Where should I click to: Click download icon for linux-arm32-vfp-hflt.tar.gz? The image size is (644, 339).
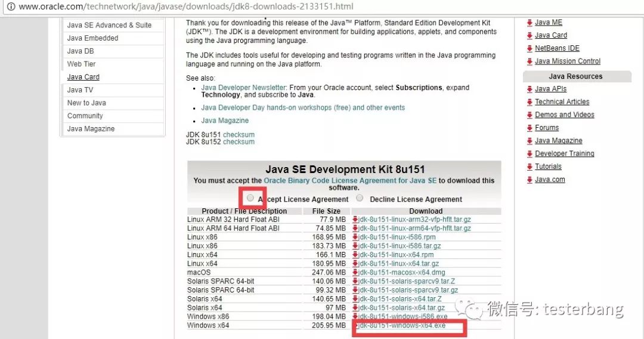(x=355, y=220)
